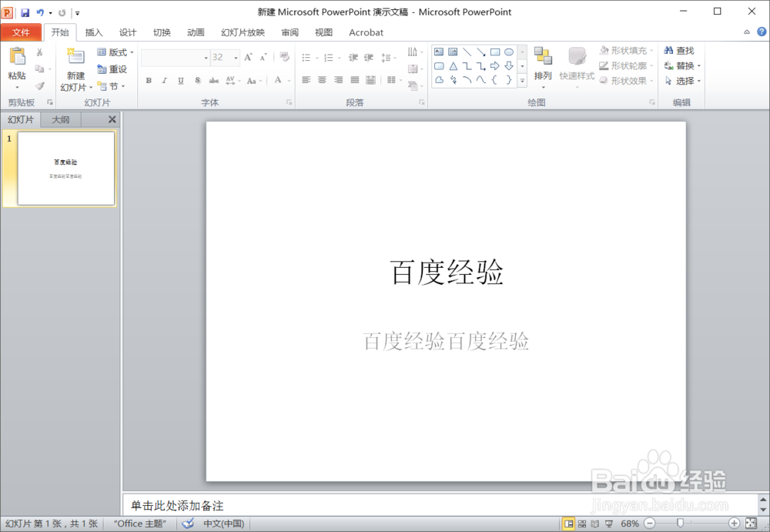The width and height of the screenshot is (770, 532).
Task: Click the notes field 单击此处添加备注
Action: tap(440, 505)
